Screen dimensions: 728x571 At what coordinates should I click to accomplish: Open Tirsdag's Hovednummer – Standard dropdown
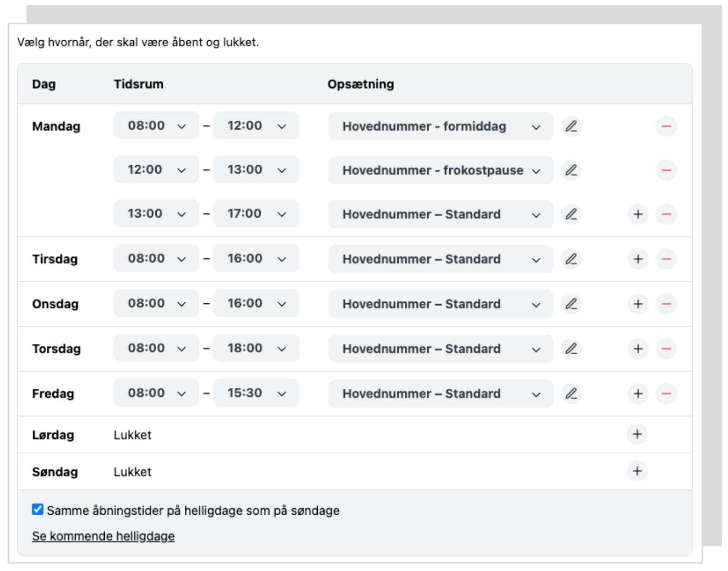click(x=441, y=259)
